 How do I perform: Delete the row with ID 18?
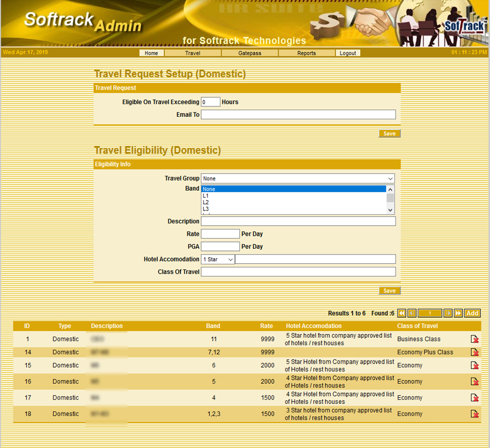pyautogui.click(x=474, y=414)
